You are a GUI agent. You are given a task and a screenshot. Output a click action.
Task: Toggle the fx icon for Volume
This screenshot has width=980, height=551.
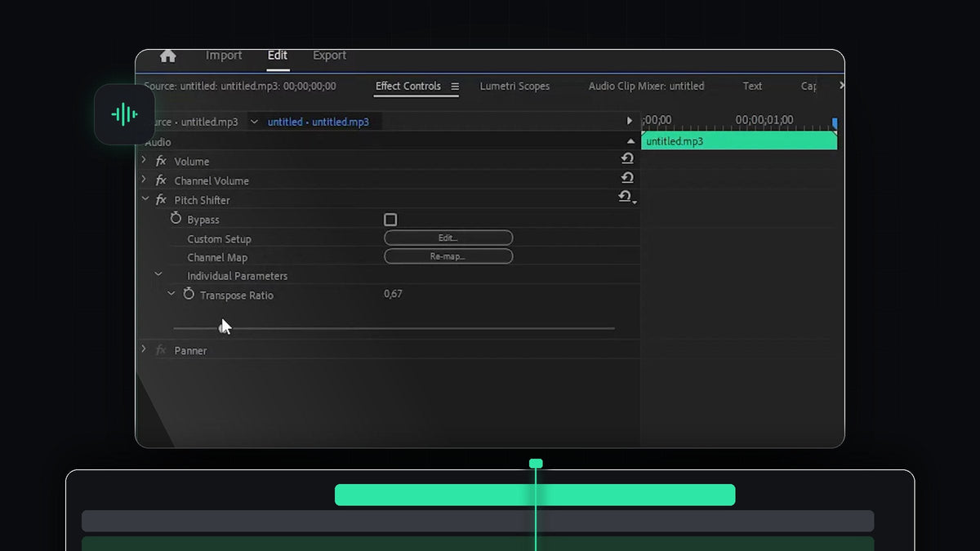click(x=161, y=161)
